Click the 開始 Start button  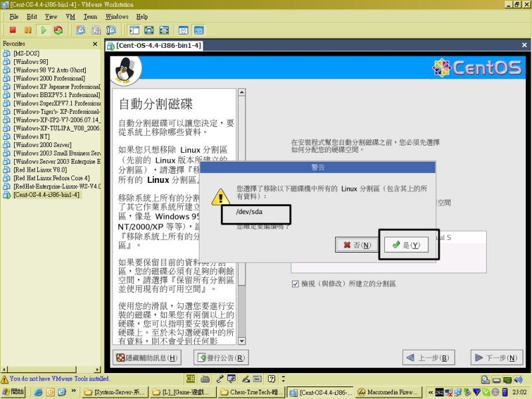pyautogui.click(x=13, y=392)
